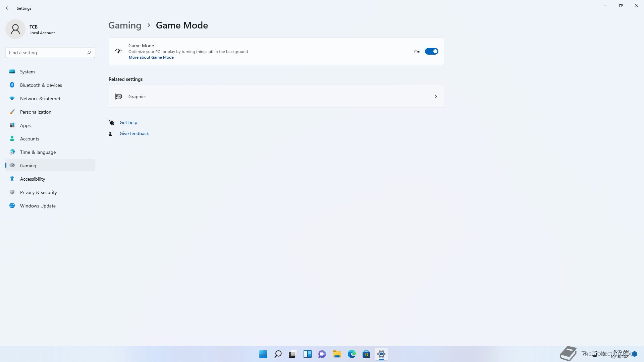Open Widgets from the taskbar
This screenshot has height=362, width=644.
pos(308,354)
